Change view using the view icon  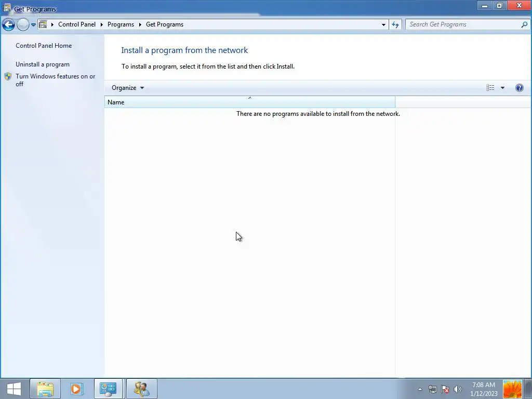pyautogui.click(x=490, y=87)
